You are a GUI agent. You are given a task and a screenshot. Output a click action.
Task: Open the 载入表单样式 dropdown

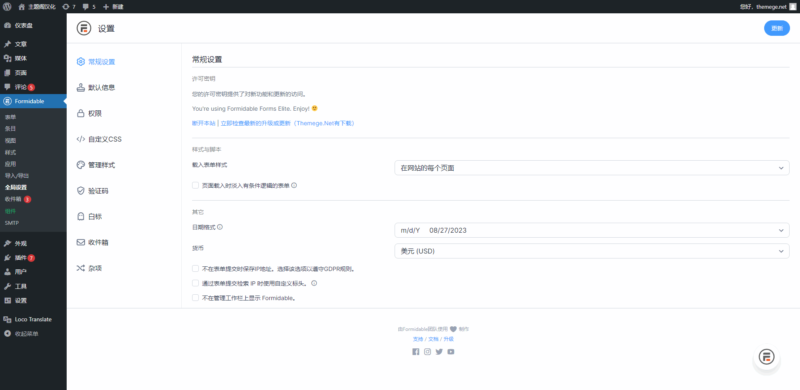coord(592,168)
